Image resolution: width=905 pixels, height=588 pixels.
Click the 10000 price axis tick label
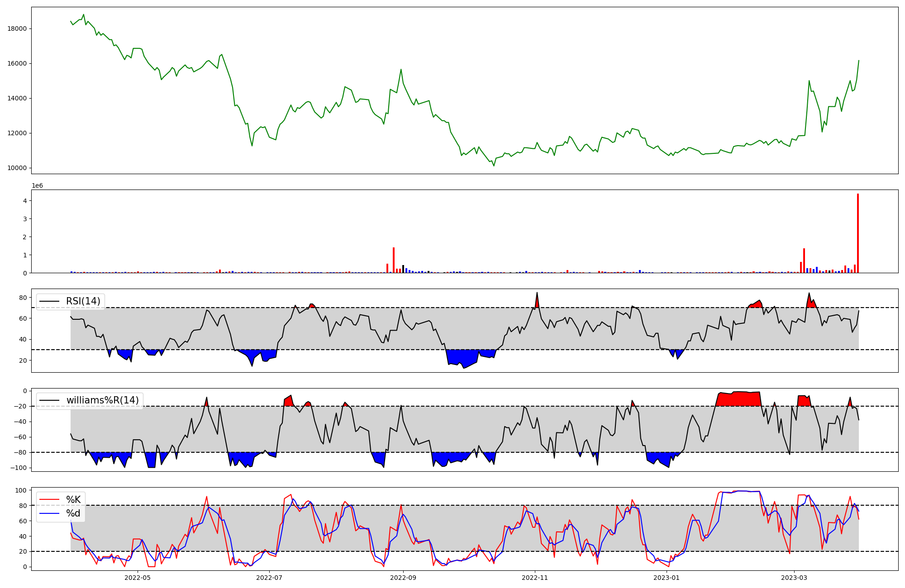click(x=17, y=168)
